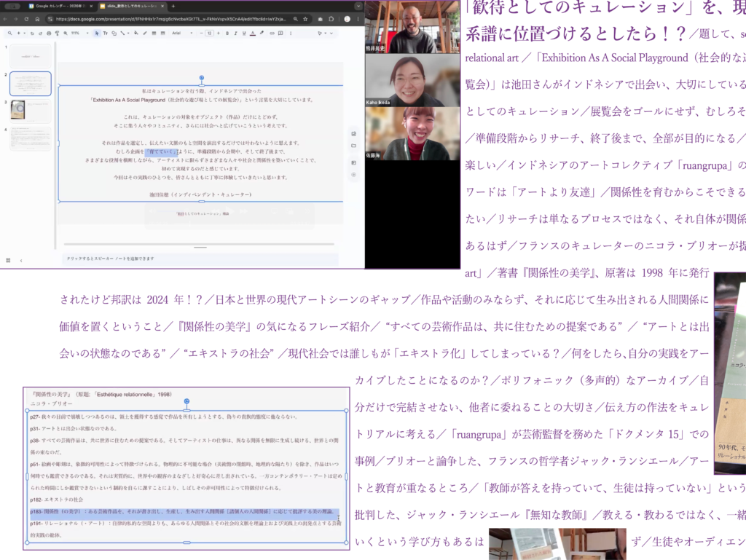The width and height of the screenshot is (746, 560).
Task: Open the text color picker
Action: (x=253, y=33)
